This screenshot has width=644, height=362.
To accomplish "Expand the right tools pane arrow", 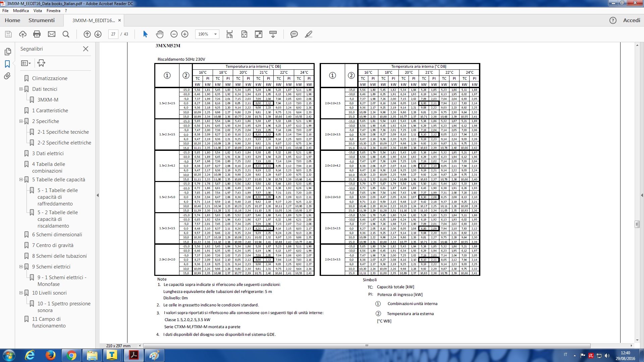I will tap(642, 195).
